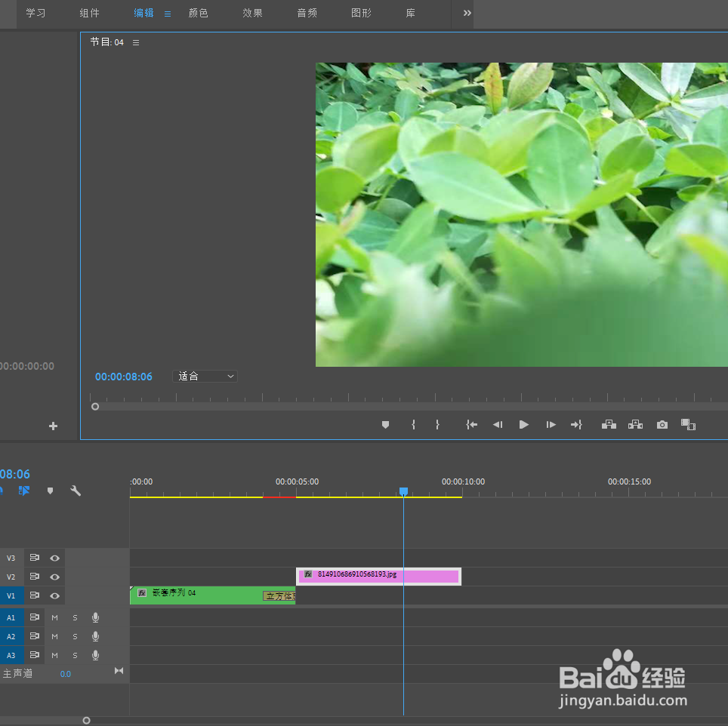The height and width of the screenshot is (726, 728).
Task: Open button editor plus icon
Action: point(53,426)
